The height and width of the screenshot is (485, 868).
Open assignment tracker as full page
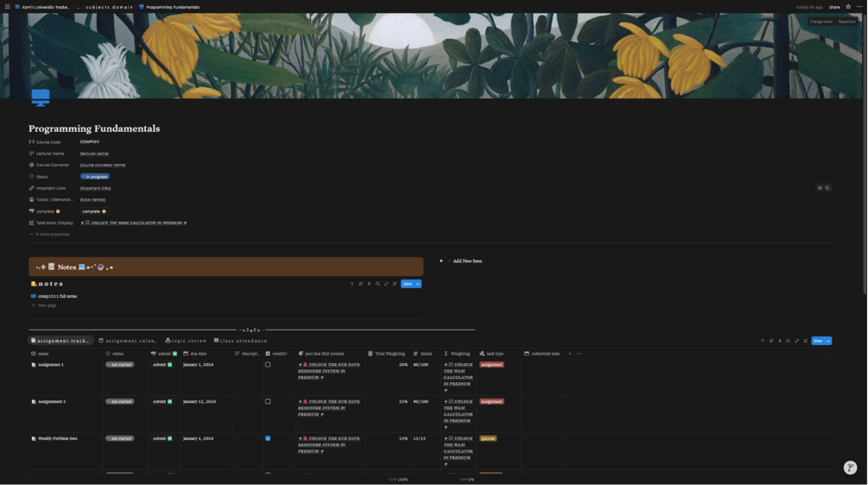[x=796, y=341]
